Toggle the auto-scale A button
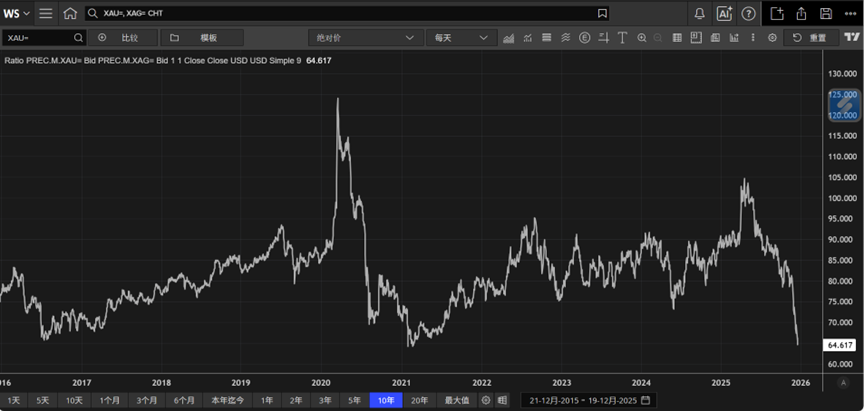 tap(843, 382)
